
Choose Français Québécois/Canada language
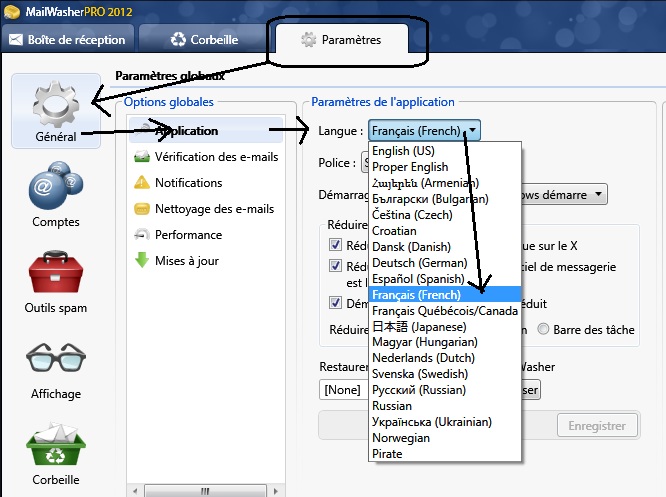point(445,311)
